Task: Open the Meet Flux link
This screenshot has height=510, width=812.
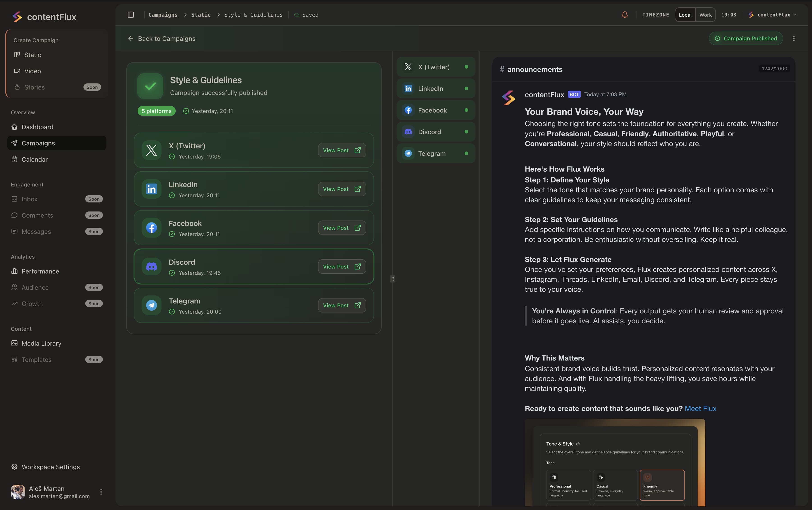Action: (700, 409)
